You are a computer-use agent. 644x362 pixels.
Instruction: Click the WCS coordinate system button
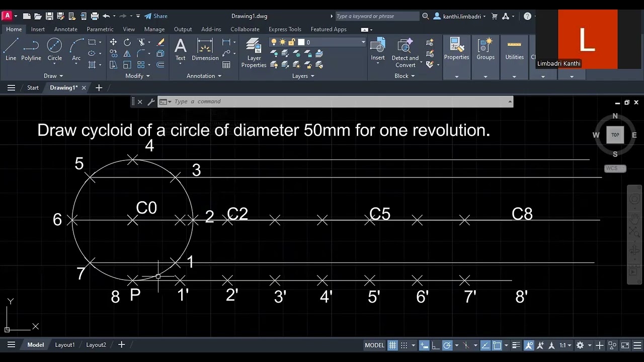click(615, 168)
